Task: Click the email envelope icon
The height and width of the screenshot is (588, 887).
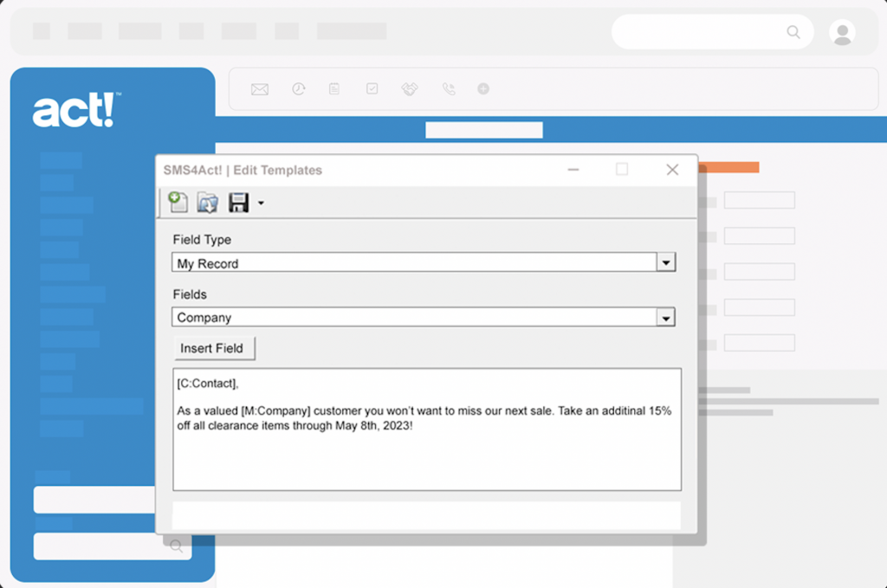Action: tap(259, 89)
